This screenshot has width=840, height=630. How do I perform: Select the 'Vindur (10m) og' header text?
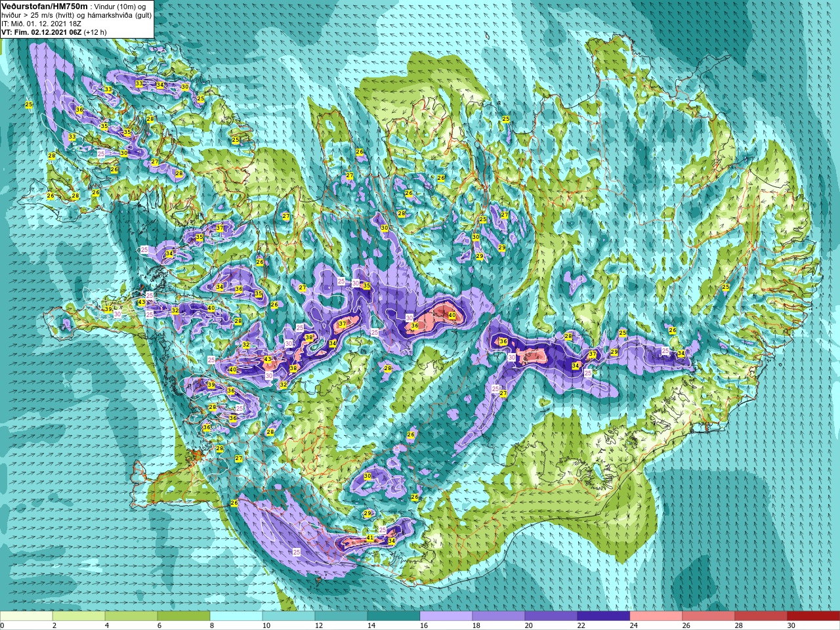(121, 7)
